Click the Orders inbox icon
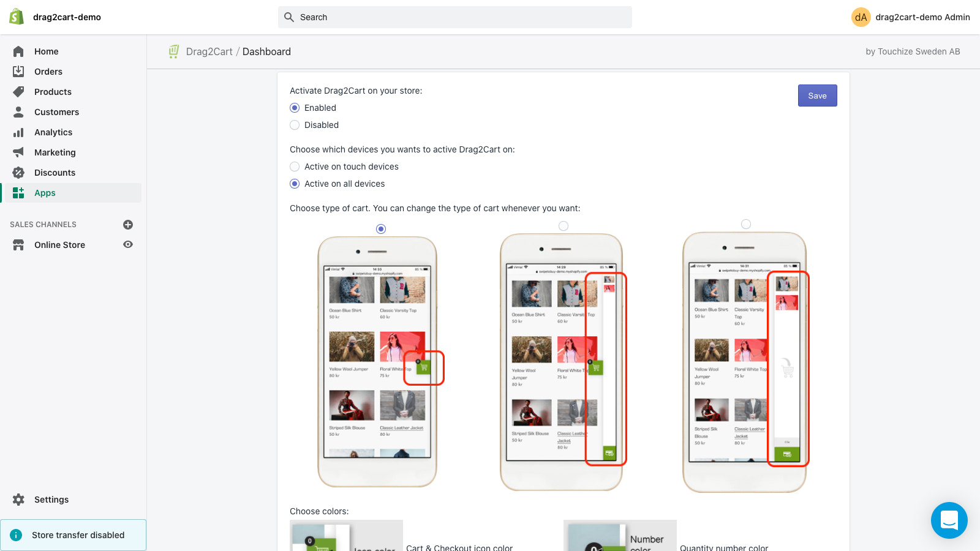Viewport: 980px width, 551px height. point(18,72)
